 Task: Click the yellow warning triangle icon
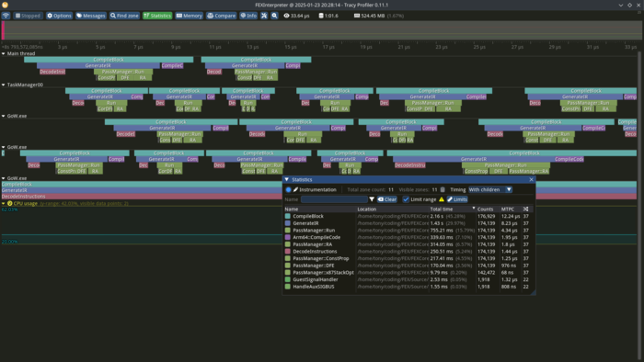pos(442,199)
